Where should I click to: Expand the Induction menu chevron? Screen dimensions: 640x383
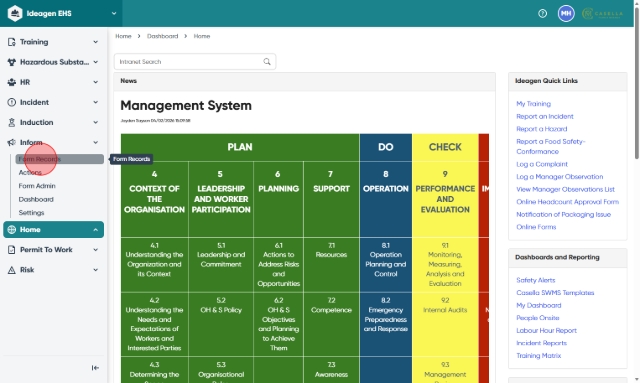pos(96,122)
